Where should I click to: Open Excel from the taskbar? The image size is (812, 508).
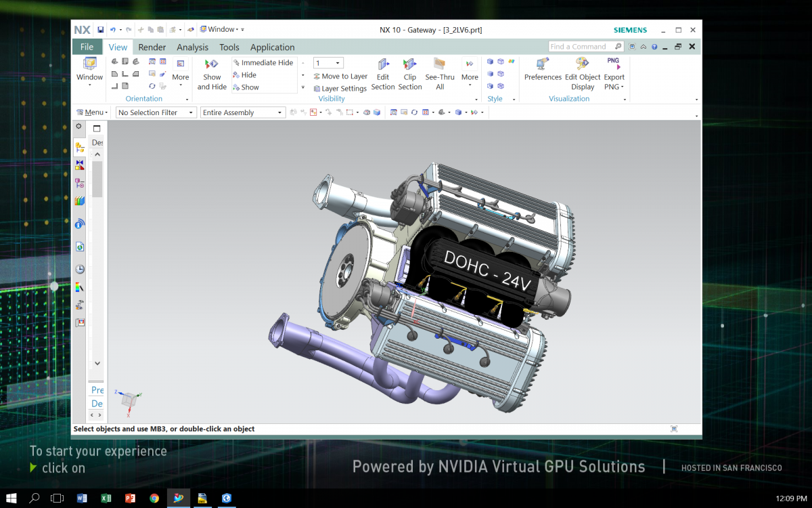[x=106, y=498]
